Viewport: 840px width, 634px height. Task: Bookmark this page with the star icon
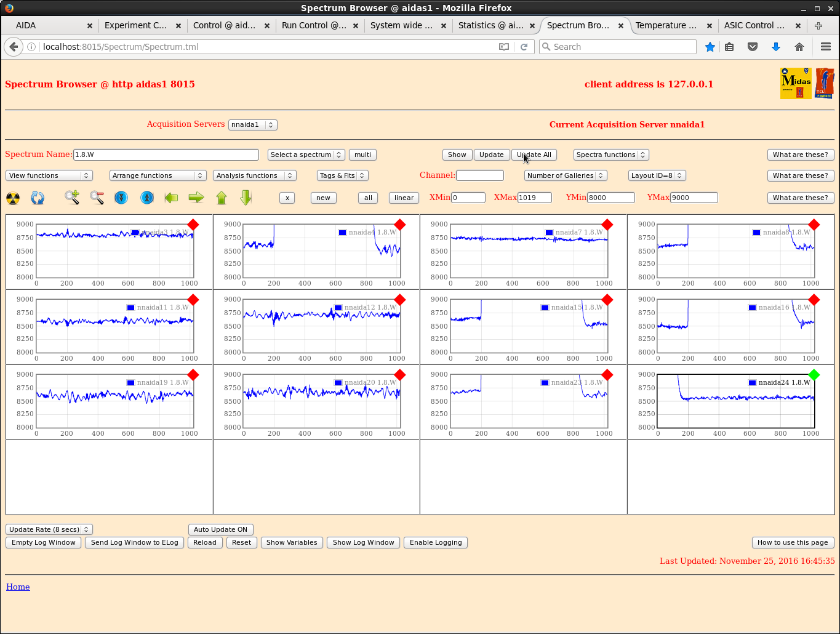click(x=710, y=47)
